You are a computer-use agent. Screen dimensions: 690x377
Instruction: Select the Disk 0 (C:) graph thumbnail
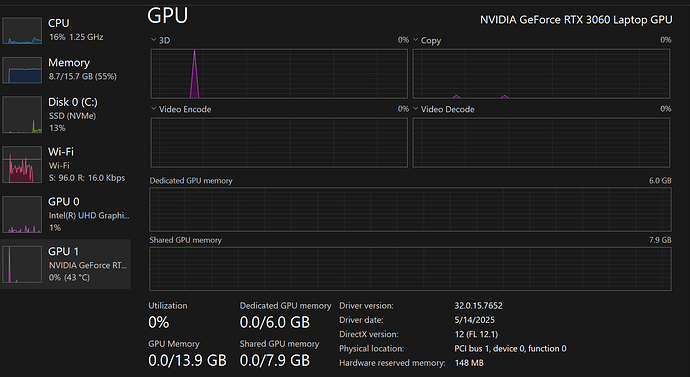pyautogui.click(x=22, y=115)
